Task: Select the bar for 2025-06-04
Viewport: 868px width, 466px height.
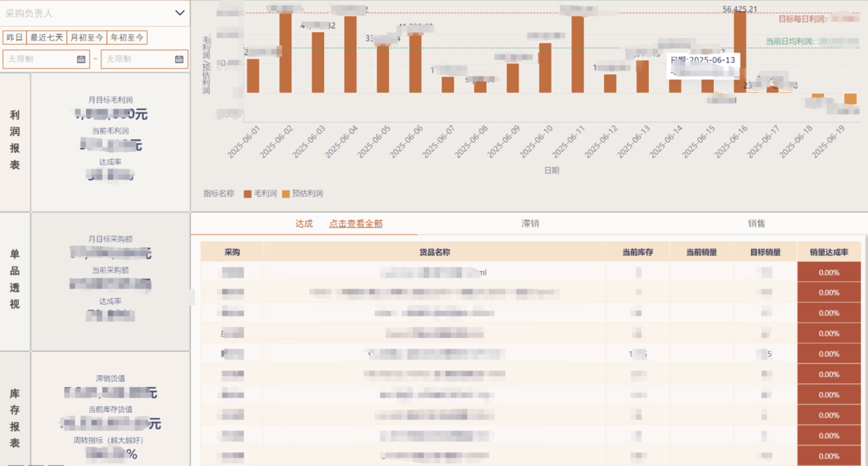Action: (x=350, y=54)
